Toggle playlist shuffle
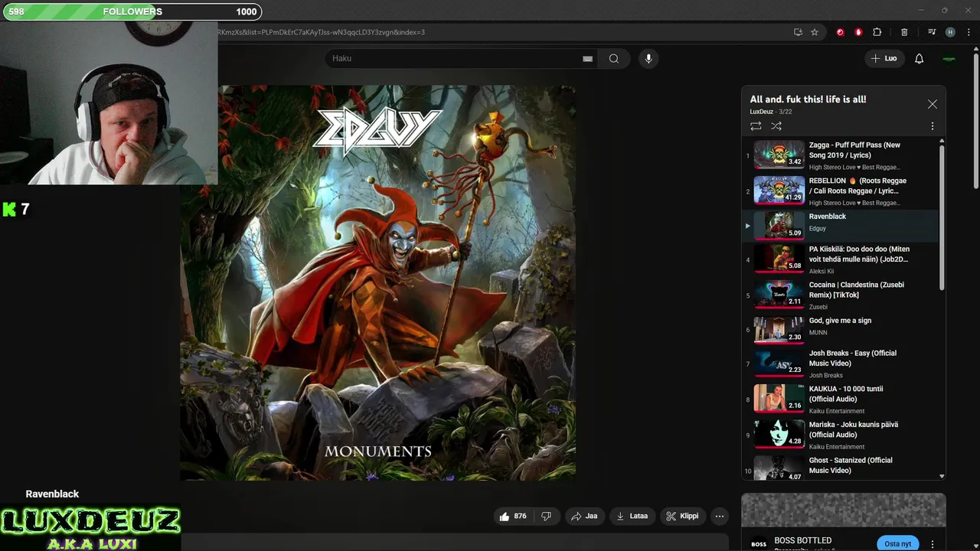Image resolution: width=980 pixels, height=551 pixels. [x=776, y=126]
